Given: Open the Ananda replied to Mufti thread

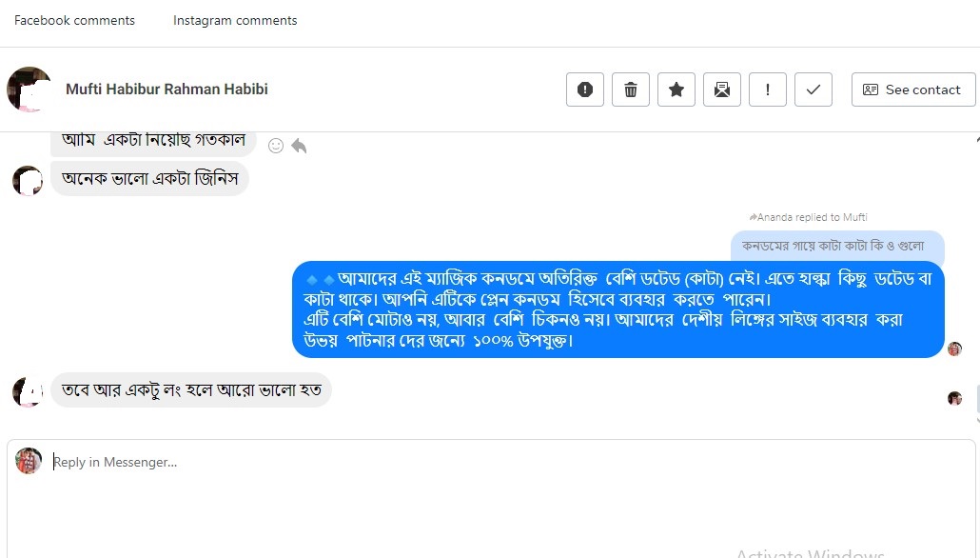Looking at the screenshot, I should (x=808, y=216).
